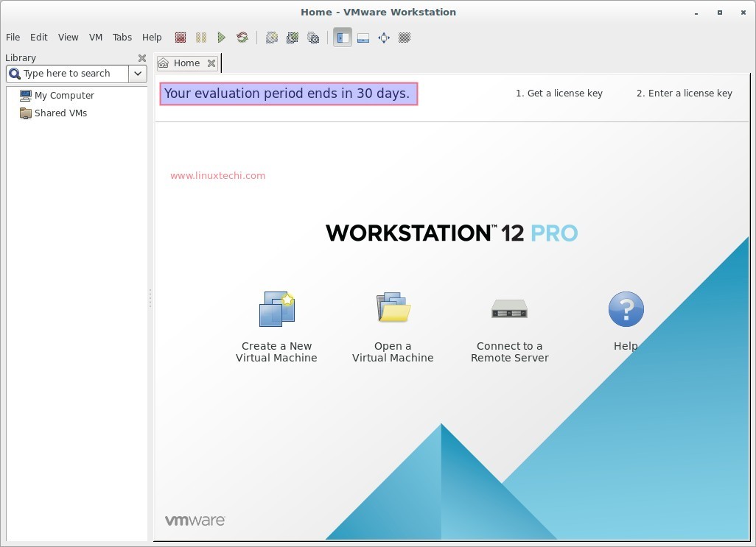The height and width of the screenshot is (547, 756).
Task: Maximize the VMware Workstation window
Action: click(x=720, y=13)
